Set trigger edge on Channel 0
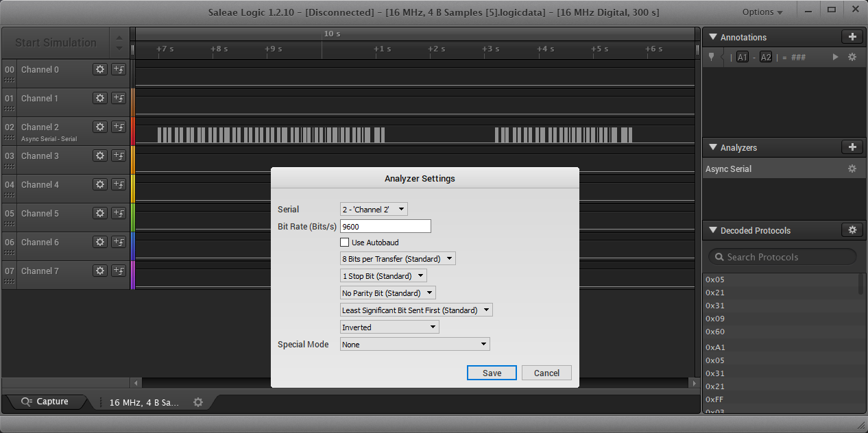 (119, 69)
